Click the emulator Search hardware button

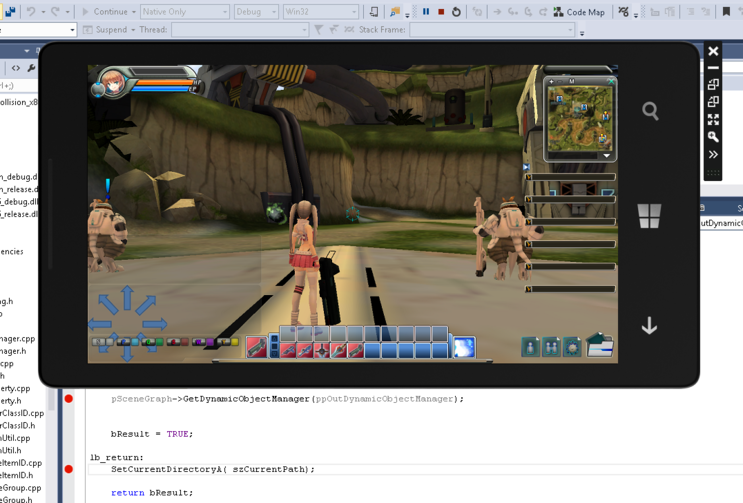coord(650,111)
